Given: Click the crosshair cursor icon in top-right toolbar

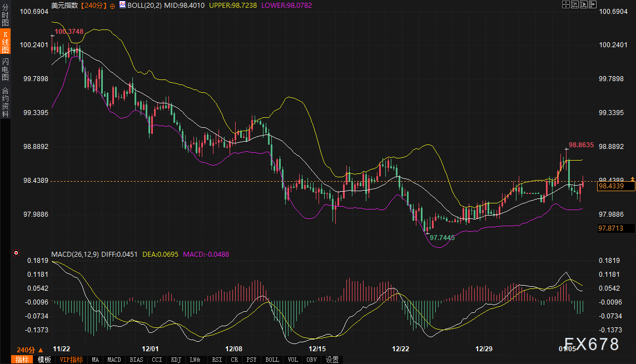Looking at the screenshot, I should pyautogui.click(x=567, y=5).
